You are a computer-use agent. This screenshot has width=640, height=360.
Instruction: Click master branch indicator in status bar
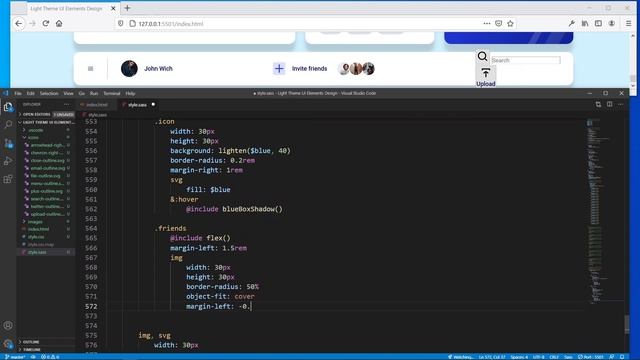pos(15,357)
